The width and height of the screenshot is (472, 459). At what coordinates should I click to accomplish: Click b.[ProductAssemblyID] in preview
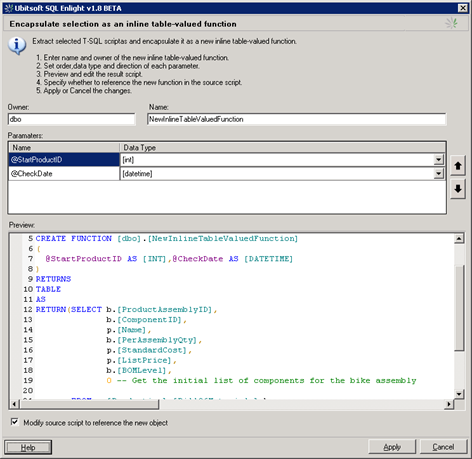(x=159, y=310)
